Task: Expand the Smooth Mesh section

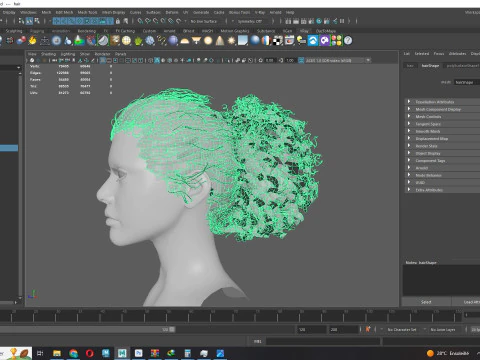Action: coord(442,131)
